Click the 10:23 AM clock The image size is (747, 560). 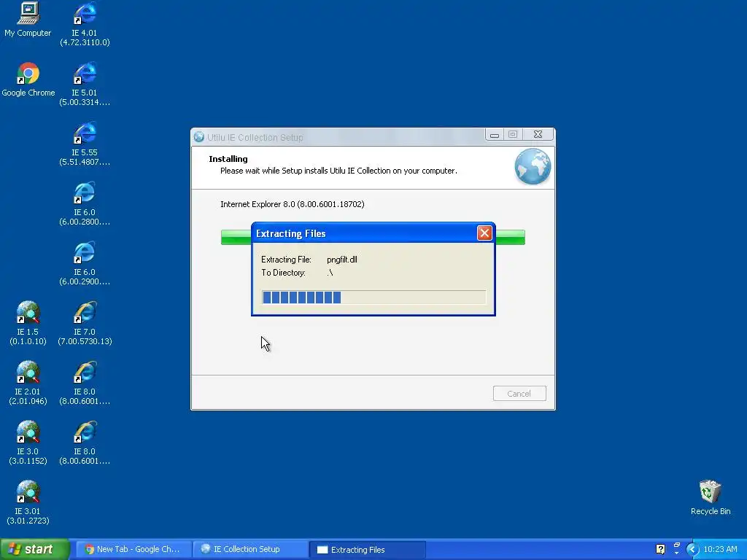[720, 549]
